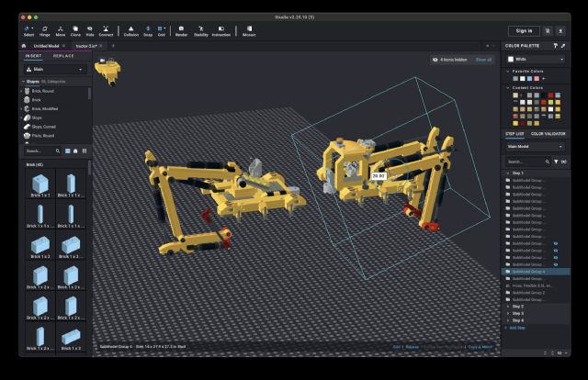Open the Mosaic tool
Viewport: 588px width, 380px height.
click(x=248, y=29)
